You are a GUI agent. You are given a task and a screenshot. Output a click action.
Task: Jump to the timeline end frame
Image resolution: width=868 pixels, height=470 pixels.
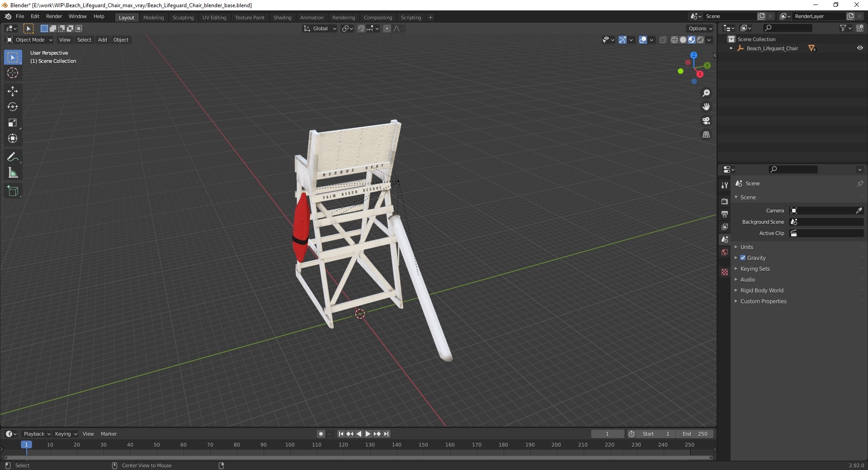(x=386, y=434)
